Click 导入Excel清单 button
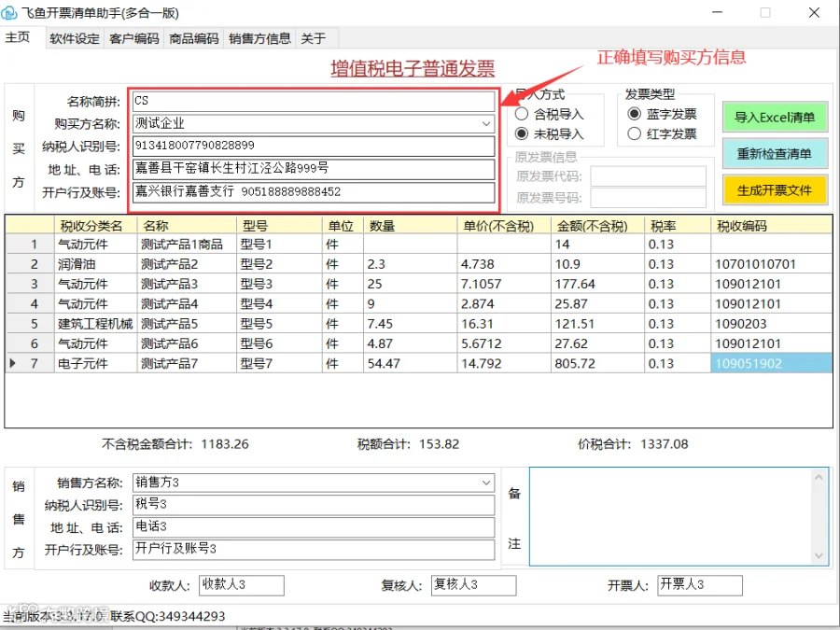The width and height of the screenshot is (840, 630). coord(775,118)
